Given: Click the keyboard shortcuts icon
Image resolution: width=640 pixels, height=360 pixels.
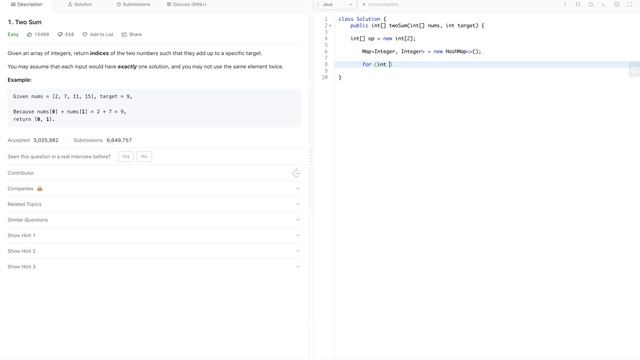Looking at the screenshot, I should (x=604, y=4).
